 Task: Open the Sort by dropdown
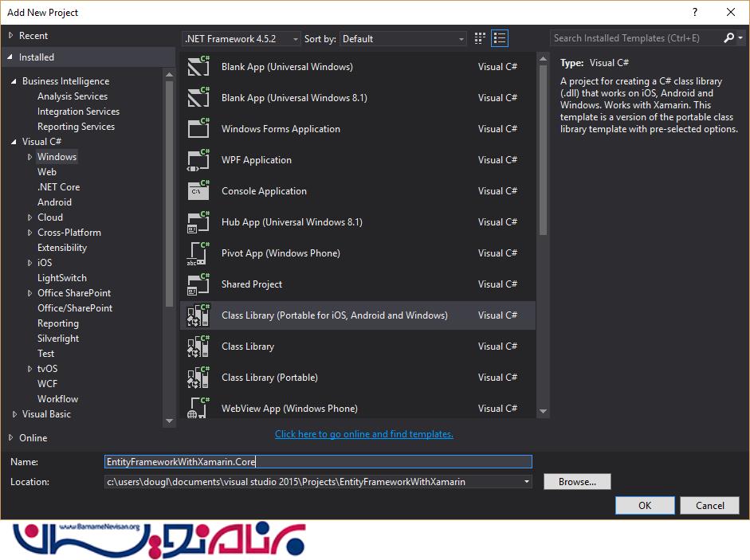pyautogui.click(x=403, y=39)
